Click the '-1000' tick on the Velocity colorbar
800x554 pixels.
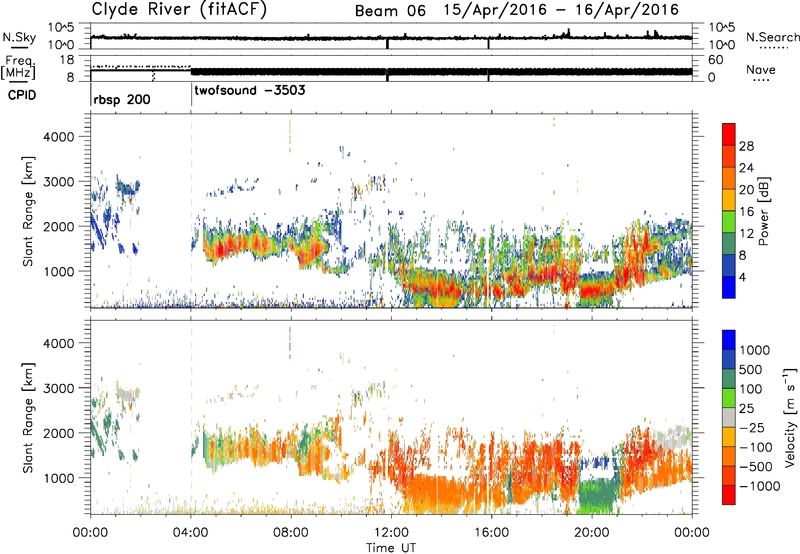[x=759, y=486]
